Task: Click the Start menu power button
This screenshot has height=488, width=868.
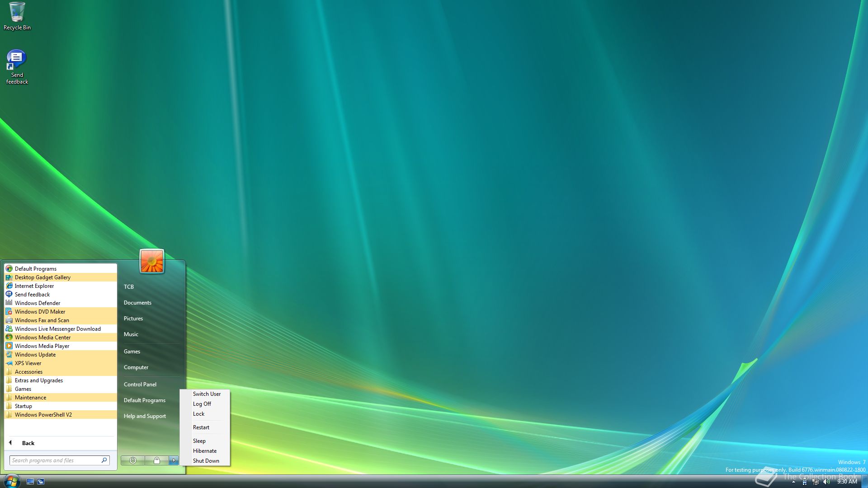Action: tap(133, 460)
